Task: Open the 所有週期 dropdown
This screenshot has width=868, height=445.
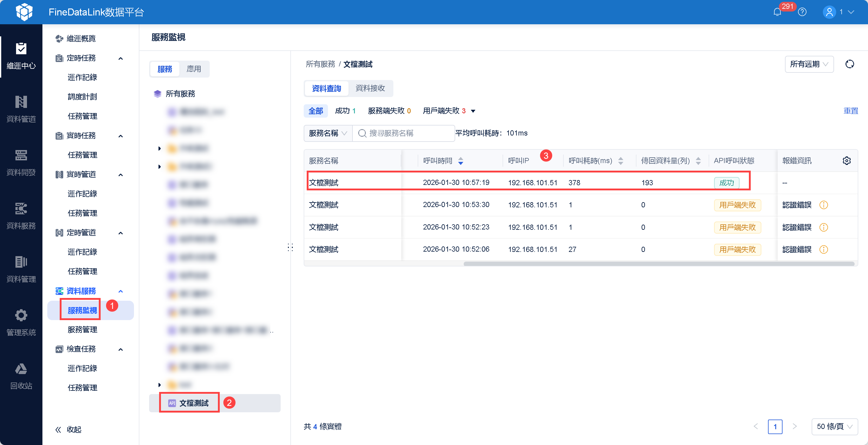Action: (809, 64)
